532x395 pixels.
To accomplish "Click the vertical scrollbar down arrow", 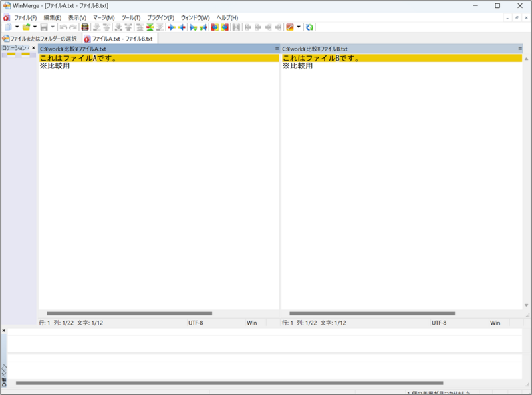I will [526, 305].
